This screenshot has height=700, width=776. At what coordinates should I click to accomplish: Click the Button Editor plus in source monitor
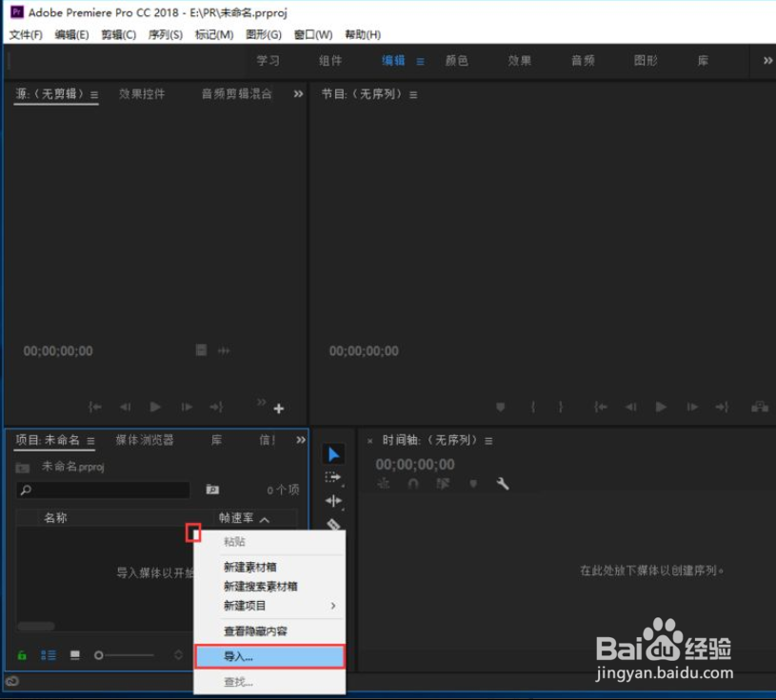point(279,409)
